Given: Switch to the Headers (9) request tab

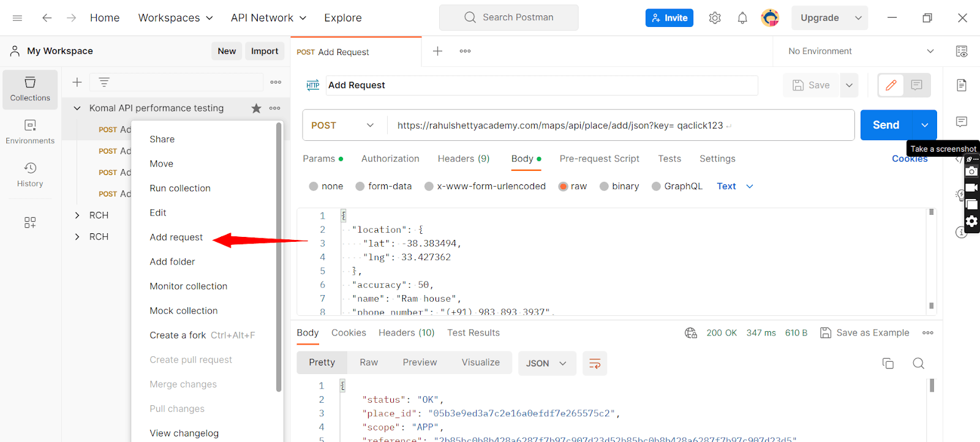Looking at the screenshot, I should [464, 159].
